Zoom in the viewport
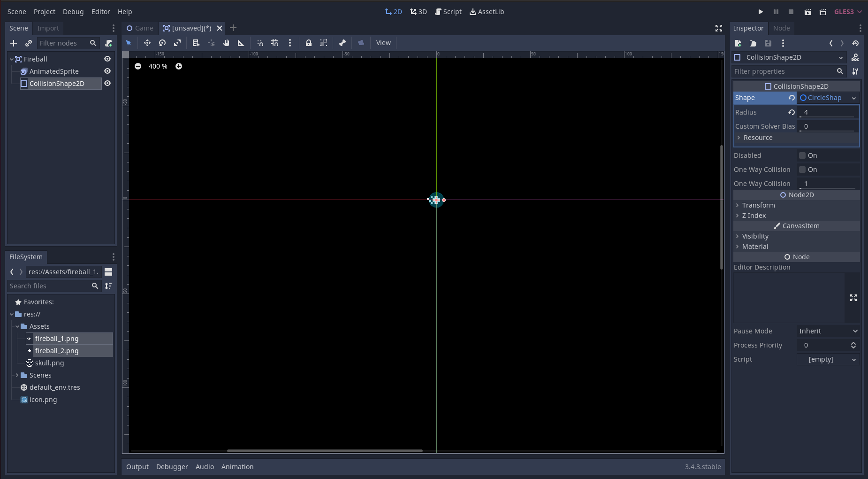 (x=179, y=66)
